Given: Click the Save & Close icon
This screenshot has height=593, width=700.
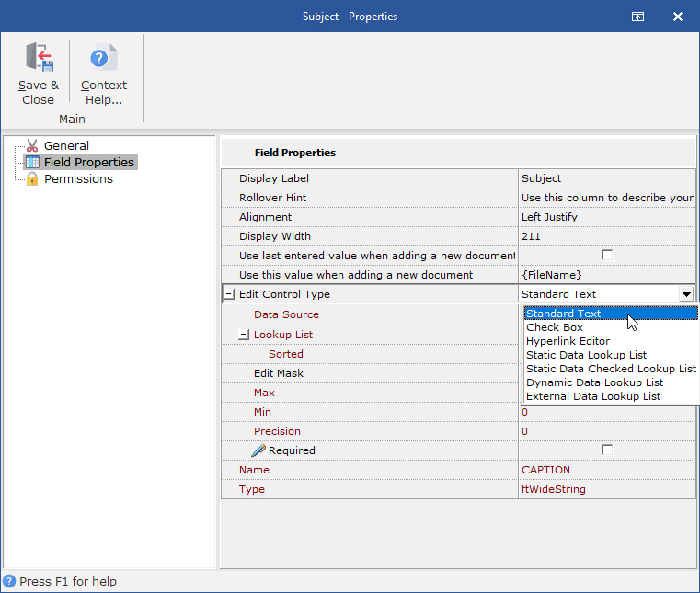Looking at the screenshot, I should click(40, 57).
